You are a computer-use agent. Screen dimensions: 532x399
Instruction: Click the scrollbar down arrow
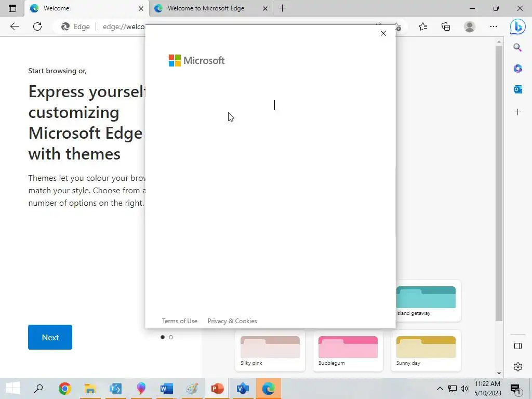point(498,374)
